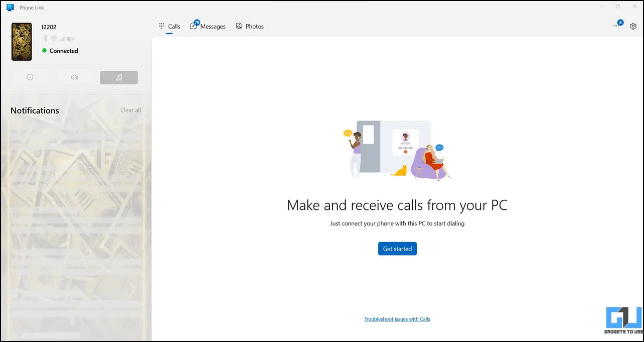The image size is (644, 342).
Task: Click the Phone Link app icon
Action: [x=10, y=8]
